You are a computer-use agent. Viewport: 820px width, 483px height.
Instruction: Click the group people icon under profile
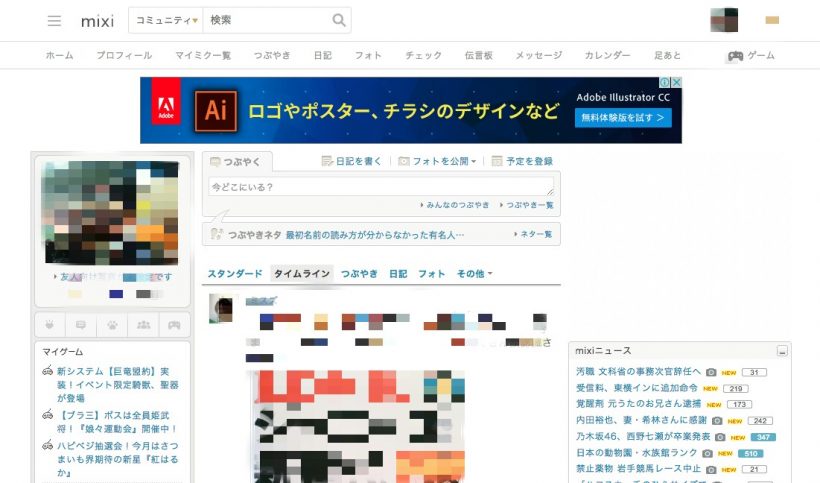pyautogui.click(x=144, y=325)
